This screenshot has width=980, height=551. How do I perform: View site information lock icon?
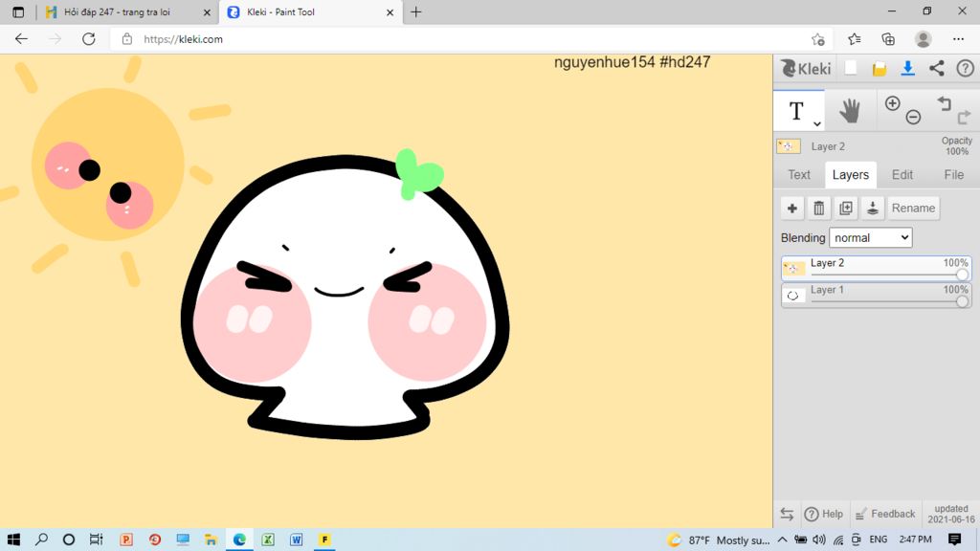coord(127,38)
